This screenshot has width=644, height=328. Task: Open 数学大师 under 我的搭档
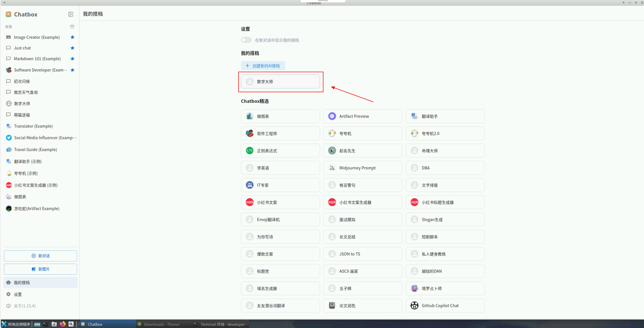coord(280,82)
